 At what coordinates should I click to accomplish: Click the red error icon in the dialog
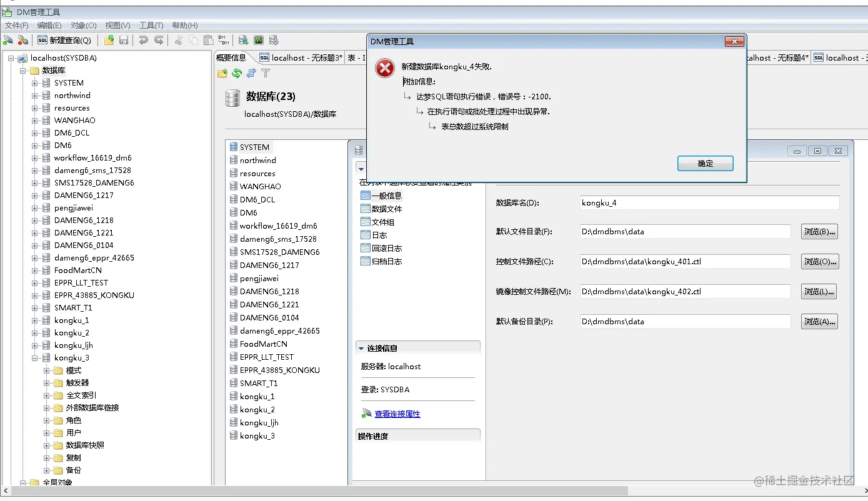point(385,68)
